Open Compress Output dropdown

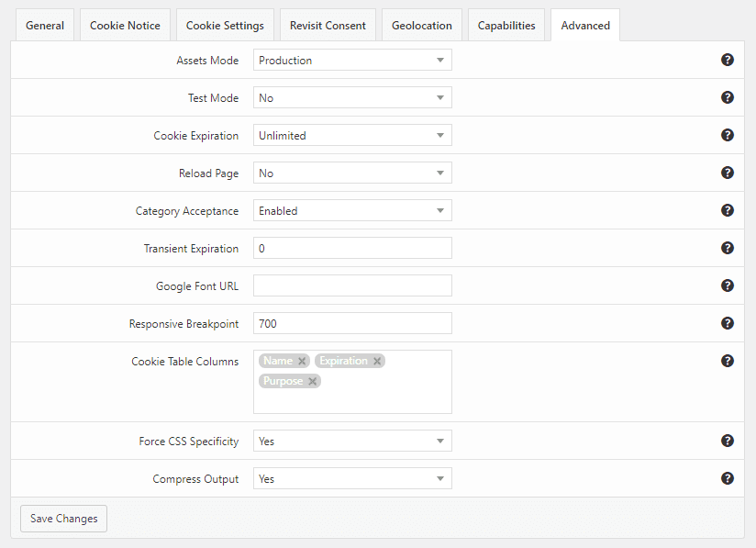[352, 479]
